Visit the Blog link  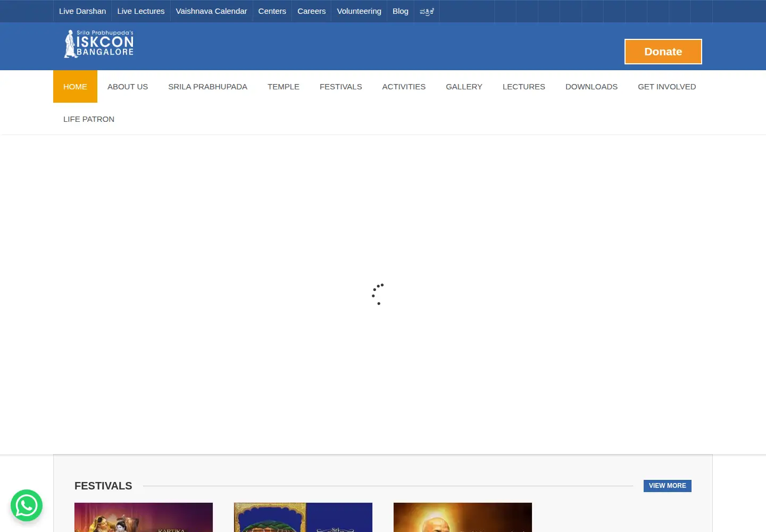click(x=401, y=11)
